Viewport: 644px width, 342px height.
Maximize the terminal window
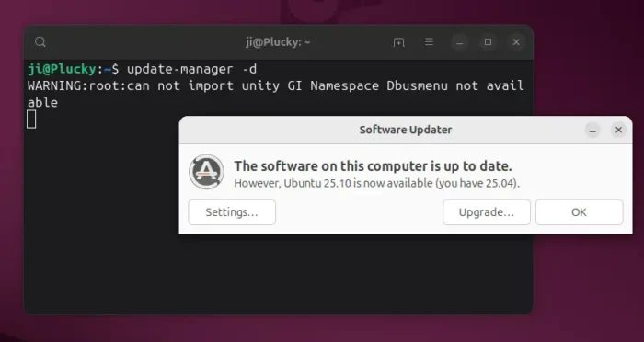point(488,42)
